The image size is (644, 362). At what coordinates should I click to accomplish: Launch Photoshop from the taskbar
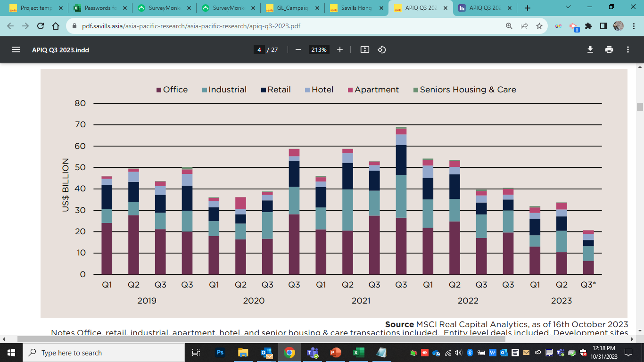tap(219, 352)
